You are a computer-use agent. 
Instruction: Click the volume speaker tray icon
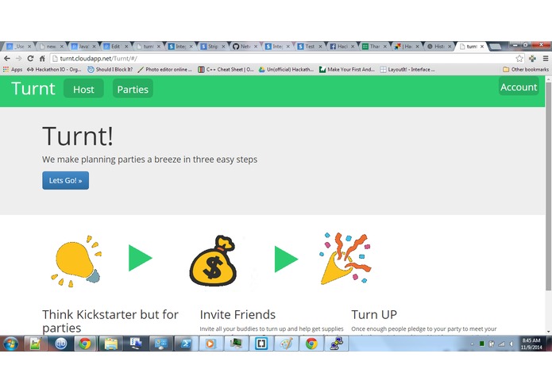point(511,344)
